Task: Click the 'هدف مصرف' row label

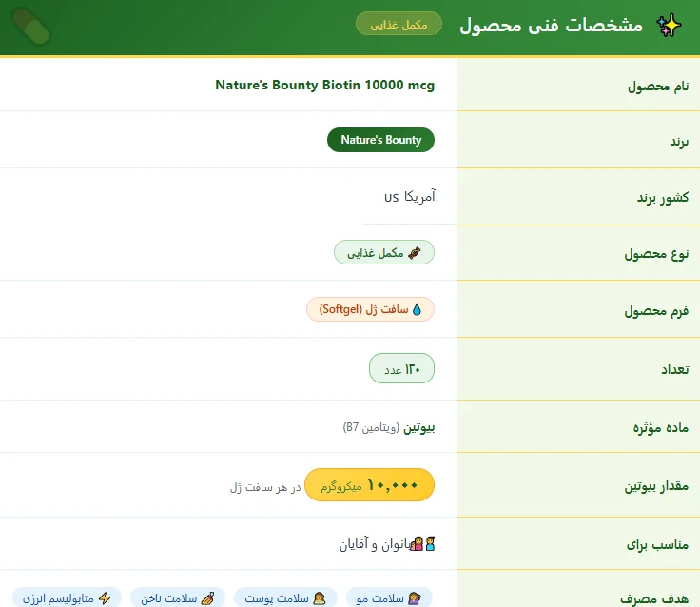Action: (654, 598)
